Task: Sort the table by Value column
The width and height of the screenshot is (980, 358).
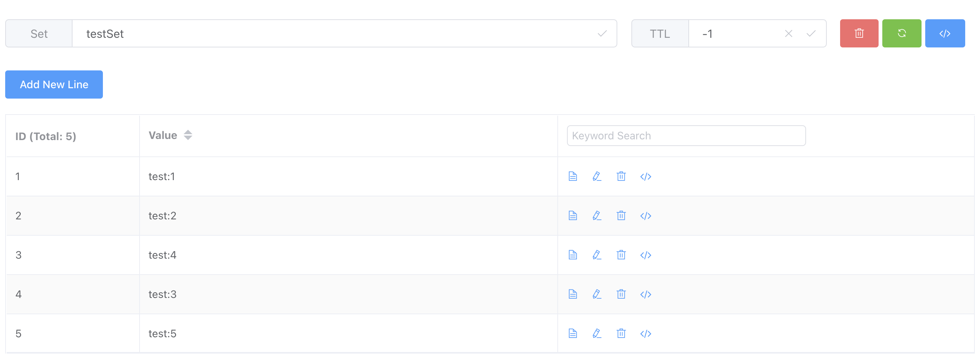Action: click(x=188, y=135)
